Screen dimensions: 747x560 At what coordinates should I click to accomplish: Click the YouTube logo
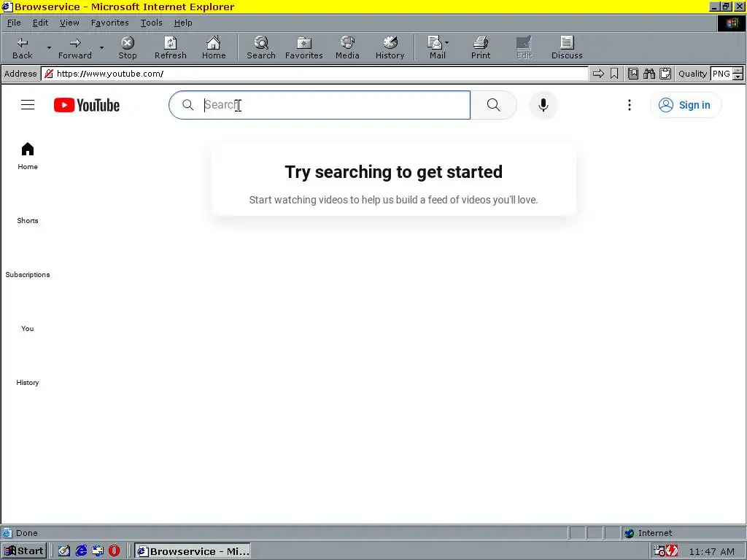(87, 105)
